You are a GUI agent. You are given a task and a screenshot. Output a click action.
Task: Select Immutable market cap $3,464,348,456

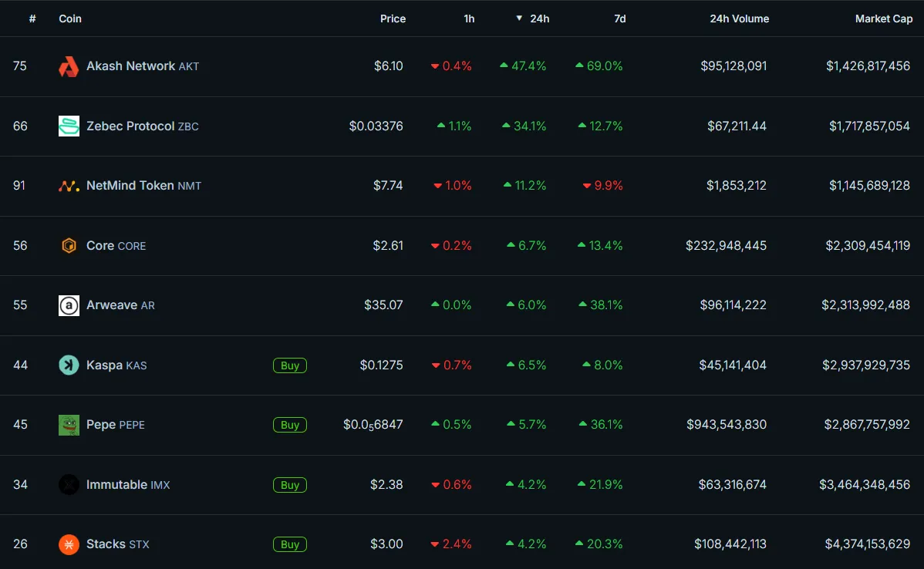coord(865,485)
